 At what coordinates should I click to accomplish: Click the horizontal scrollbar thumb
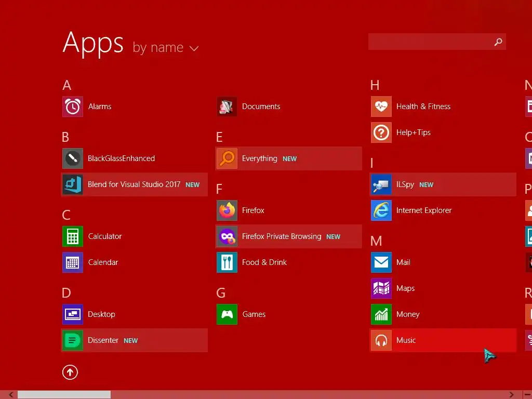(64, 395)
